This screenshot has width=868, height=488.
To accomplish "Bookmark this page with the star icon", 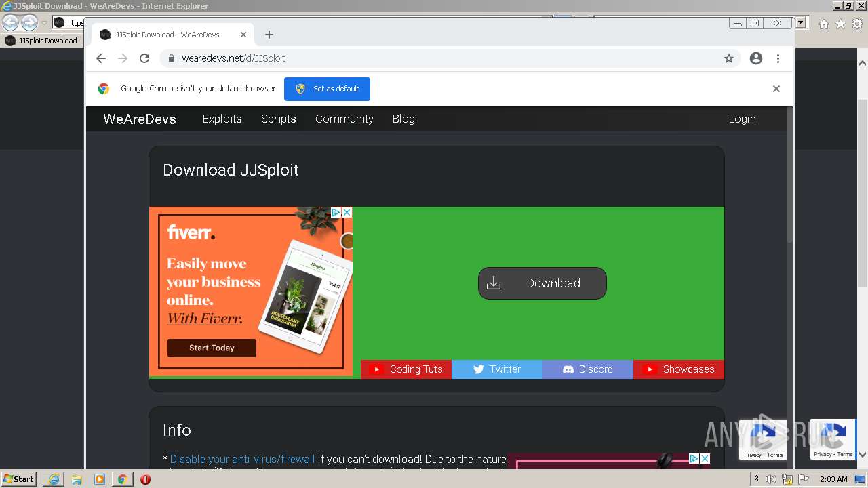I will [x=729, y=58].
